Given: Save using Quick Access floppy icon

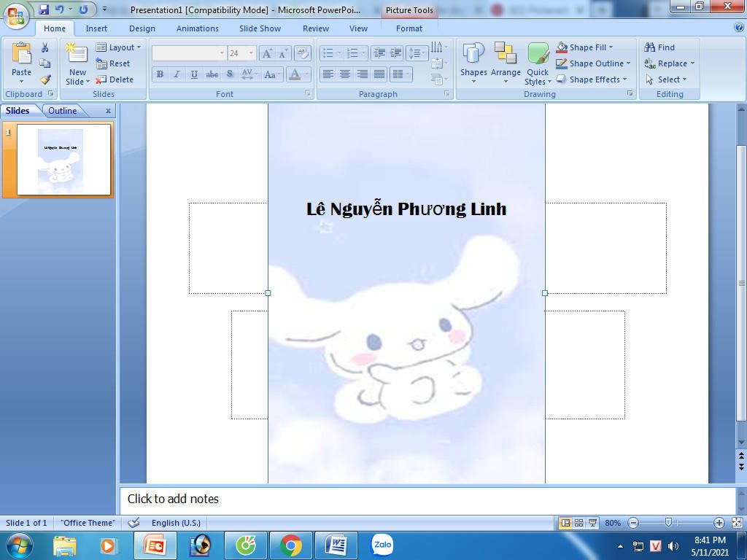Looking at the screenshot, I should (44, 9).
